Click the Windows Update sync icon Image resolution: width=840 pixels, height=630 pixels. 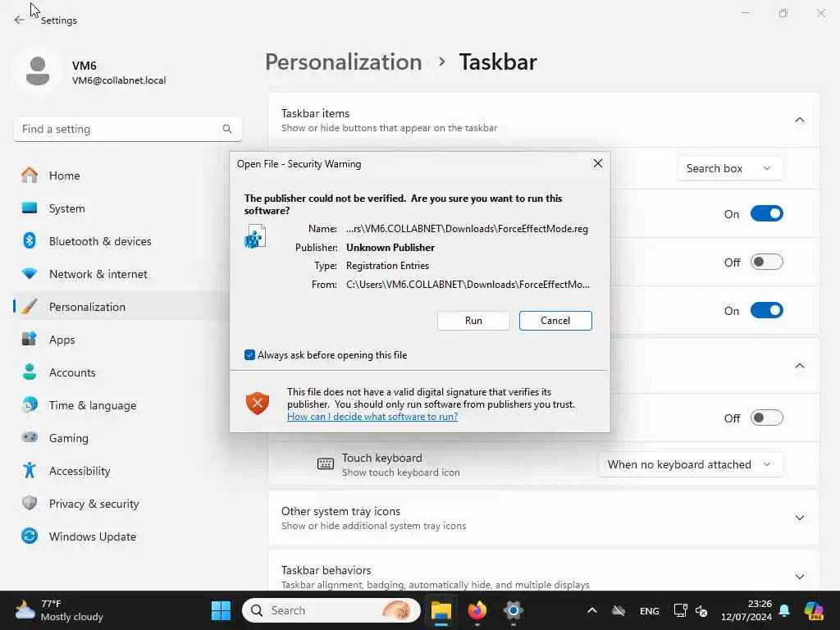[x=30, y=536]
